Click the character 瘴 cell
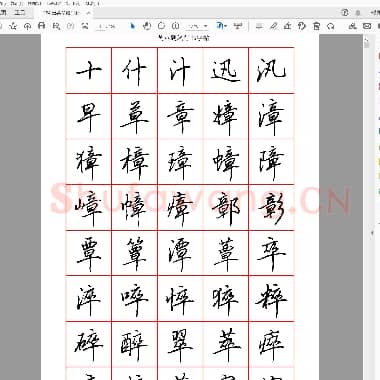The height and width of the screenshot is (380, 380). click(x=180, y=207)
